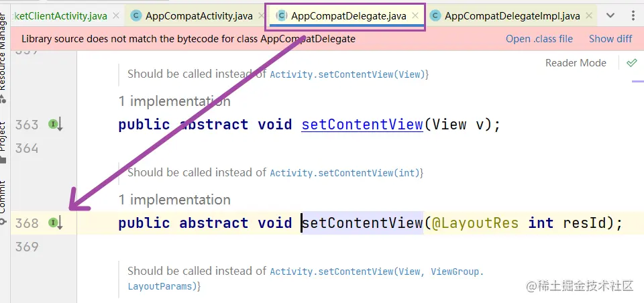The image size is (644, 303).
Task: Open the tab options kebab menu
Action: [633, 15]
